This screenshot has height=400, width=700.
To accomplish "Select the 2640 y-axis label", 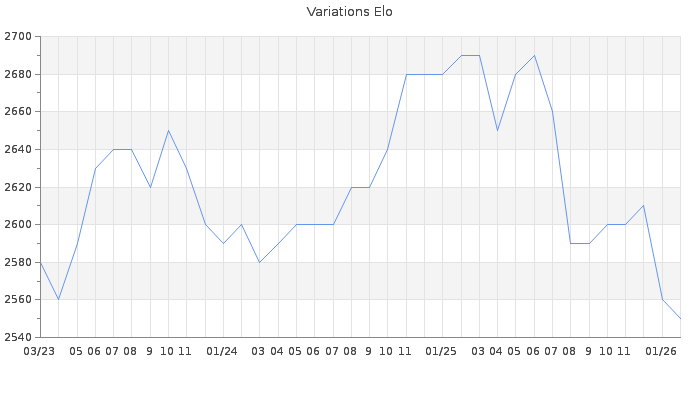I will tap(18, 150).
